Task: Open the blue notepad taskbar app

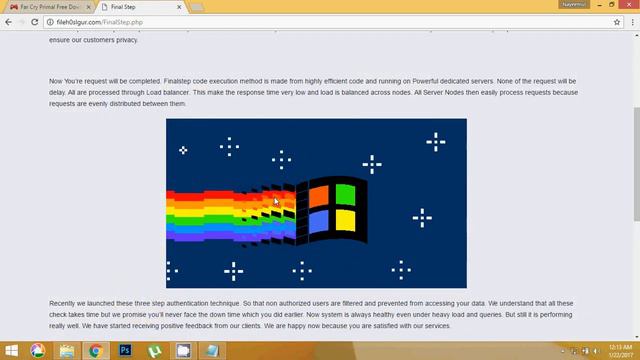Action: pyautogui.click(x=212, y=351)
